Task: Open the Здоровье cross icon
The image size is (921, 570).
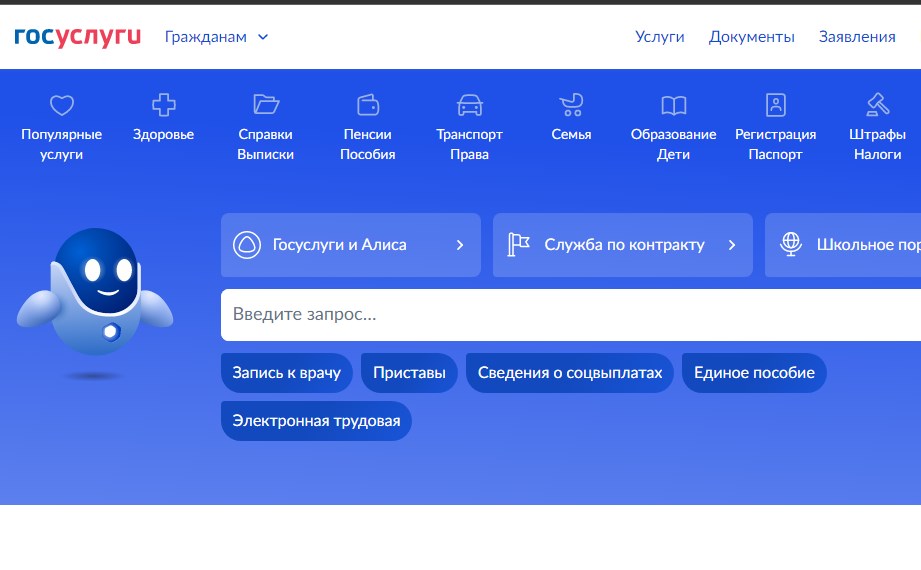Action: point(163,105)
